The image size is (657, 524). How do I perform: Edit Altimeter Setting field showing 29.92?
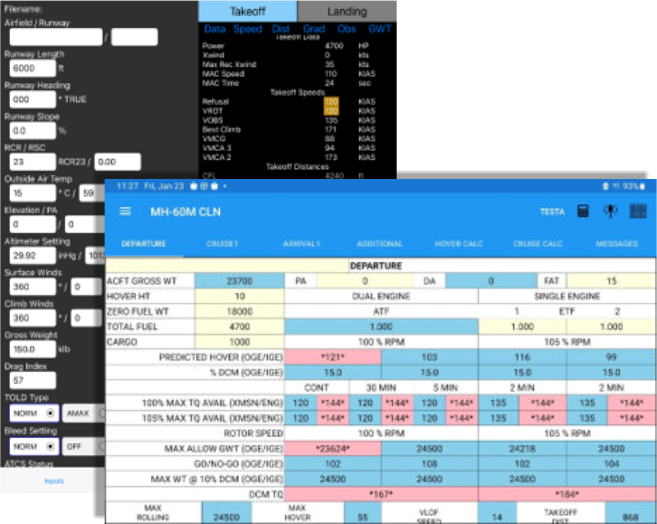[x=33, y=256]
